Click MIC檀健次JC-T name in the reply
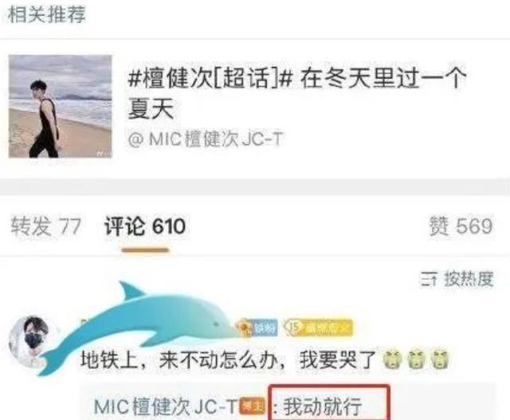The image size is (510, 420). 166,406
